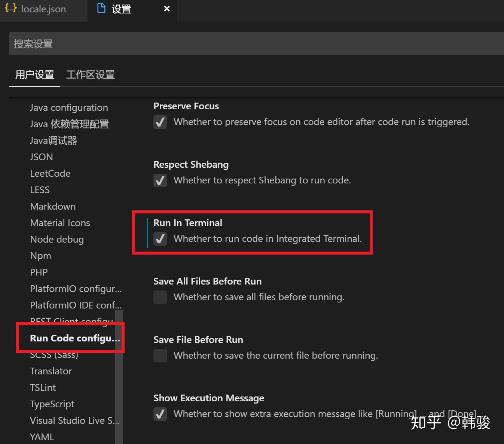The height and width of the screenshot is (444, 504).
Task: Open Visual Studio Live Share settings
Action: click(x=74, y=420)
